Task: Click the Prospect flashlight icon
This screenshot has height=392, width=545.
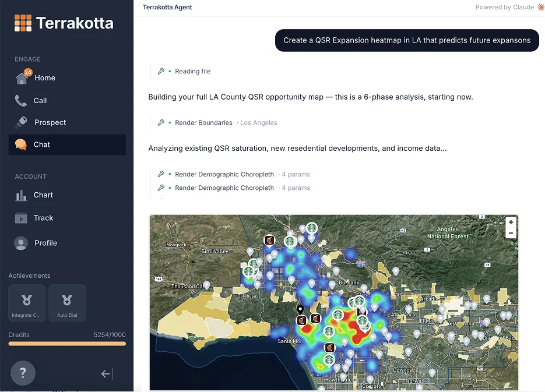Action: click(x=21, y=122)
